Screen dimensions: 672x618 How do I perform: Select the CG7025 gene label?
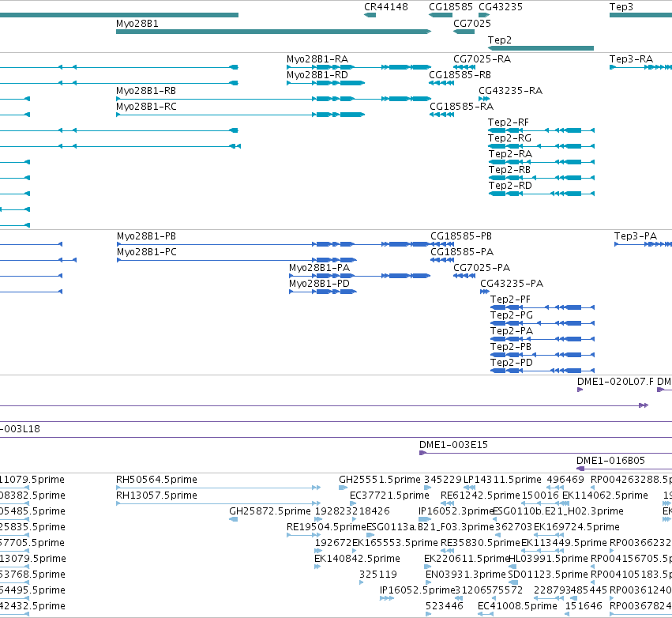(x=472, y=23)
